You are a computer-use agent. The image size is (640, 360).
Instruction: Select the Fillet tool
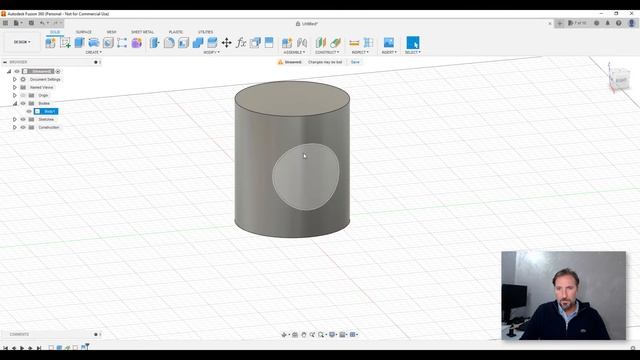[x=169, y=43]
